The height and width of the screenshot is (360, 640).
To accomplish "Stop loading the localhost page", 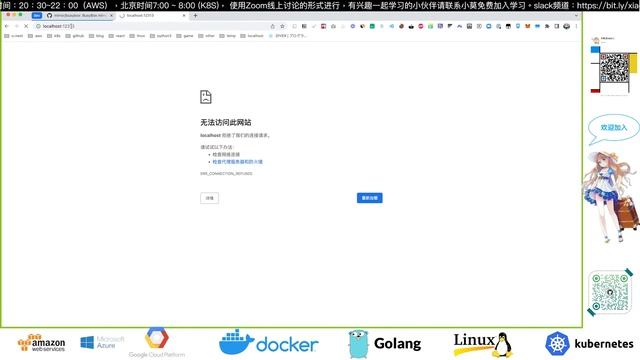I will 26,26.
